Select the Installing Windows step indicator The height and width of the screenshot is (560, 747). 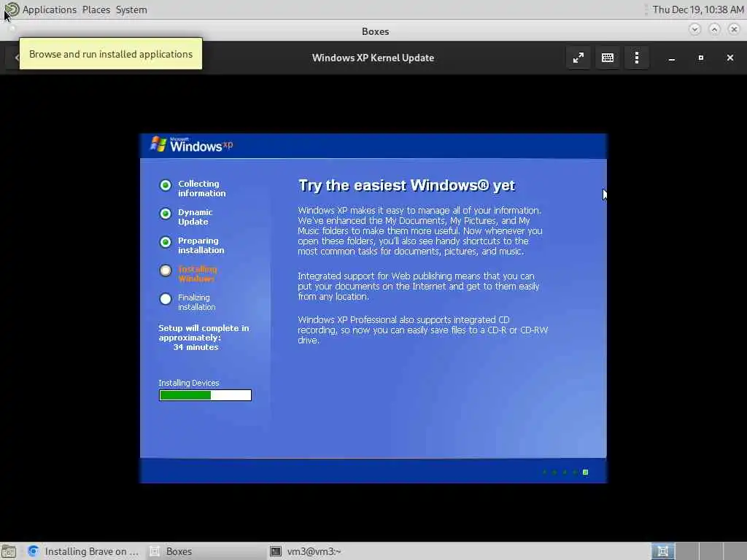(x=166, y=271)
